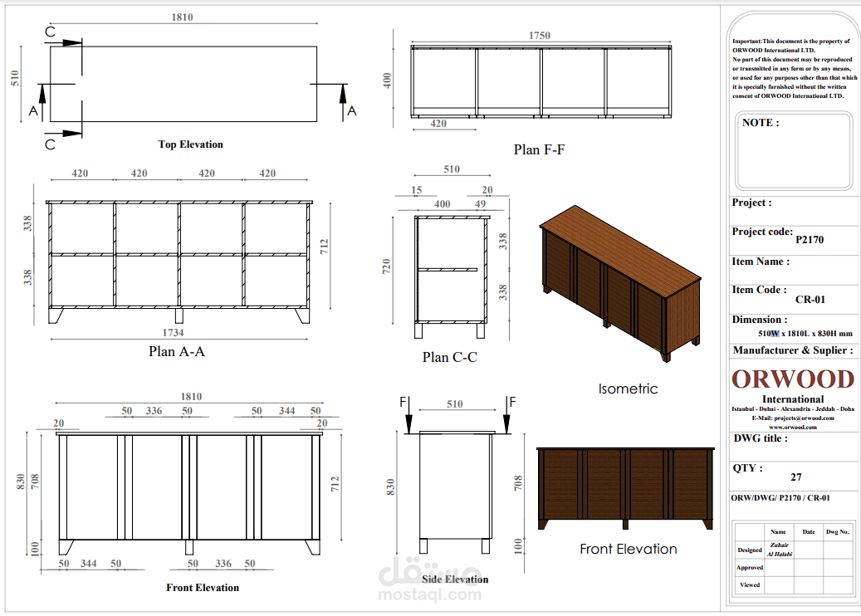Click the 'Date' column header
This screenshot has height=616, width=861.
[x=809, y=532]
